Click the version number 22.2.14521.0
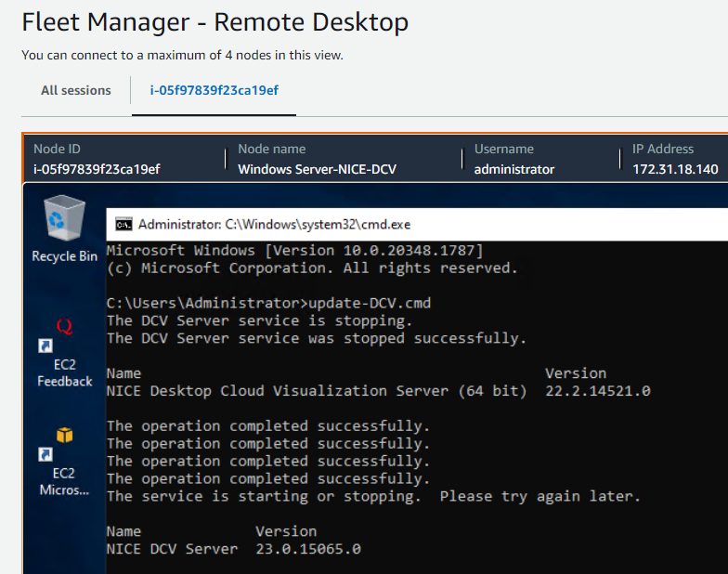Viewport: 728px width, 574px height. 598,391
